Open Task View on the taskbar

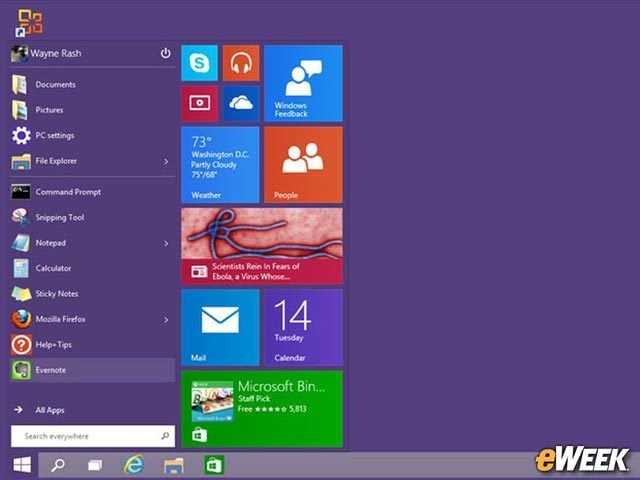(95, 465)
